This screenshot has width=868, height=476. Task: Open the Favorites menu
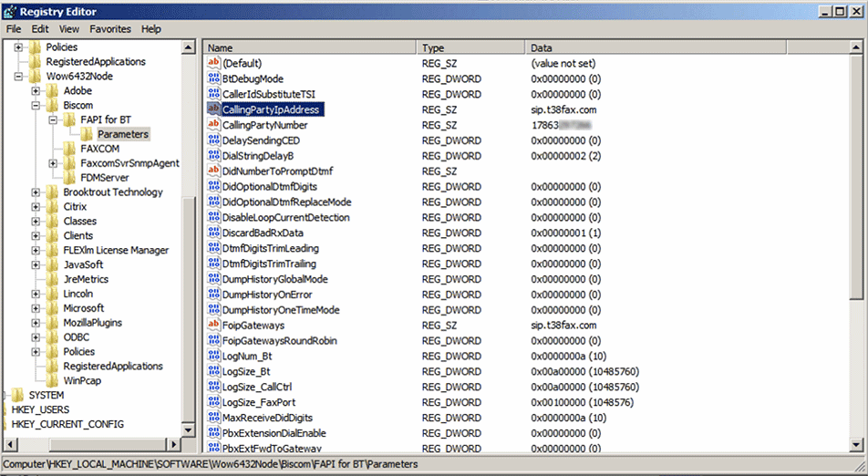tap(110, 29)
